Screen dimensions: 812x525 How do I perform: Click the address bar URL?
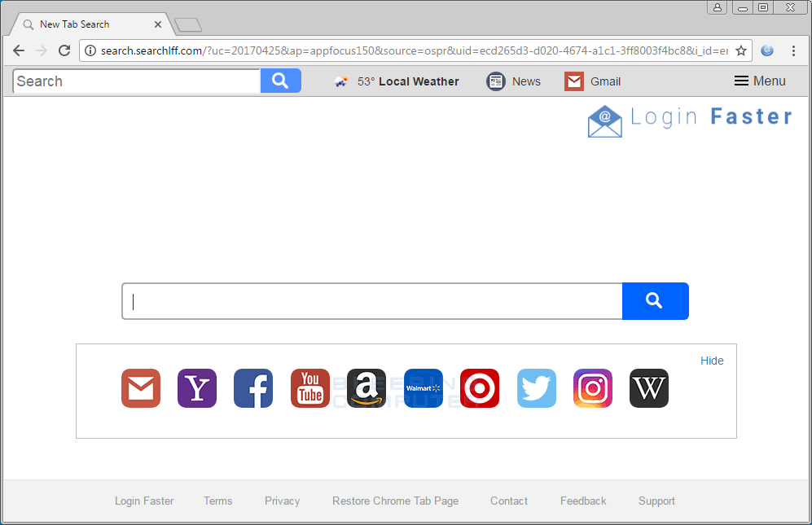point(415,50)
